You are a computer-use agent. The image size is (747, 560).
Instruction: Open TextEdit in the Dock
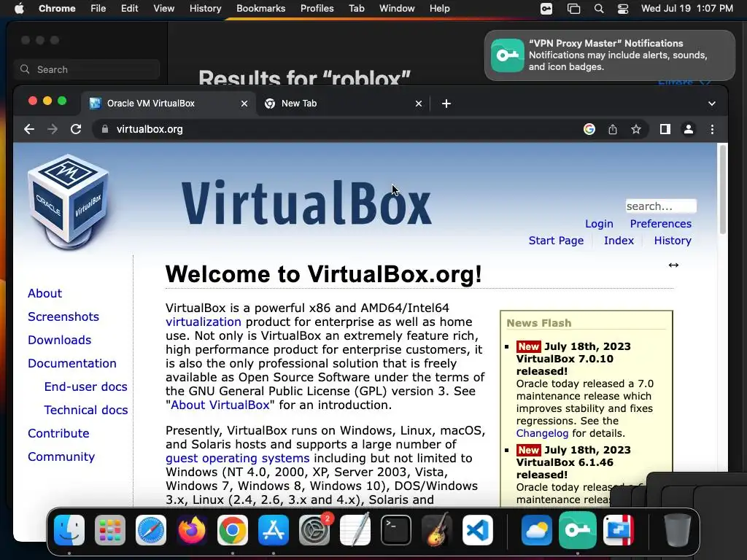(355, 530)
